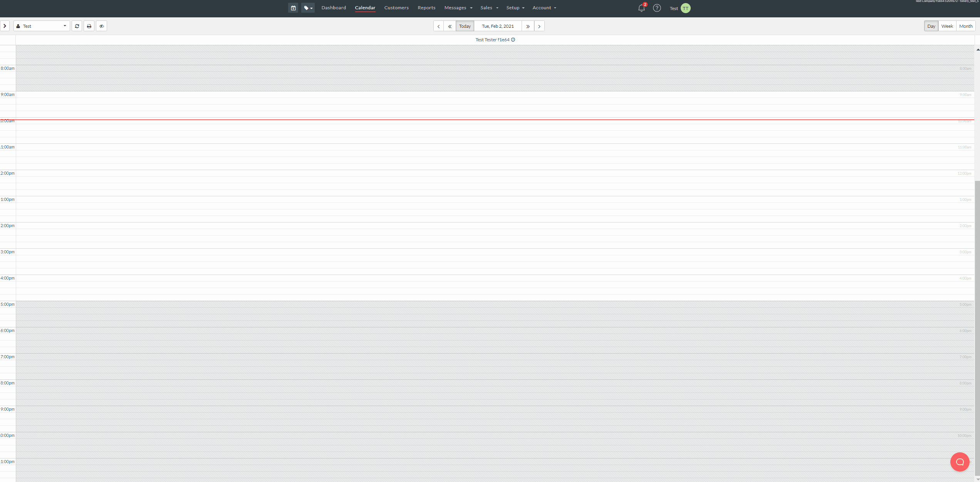Viewport: 980px width, 482px height.
Task: Click the forward navigation arrow
Action: 539,26
